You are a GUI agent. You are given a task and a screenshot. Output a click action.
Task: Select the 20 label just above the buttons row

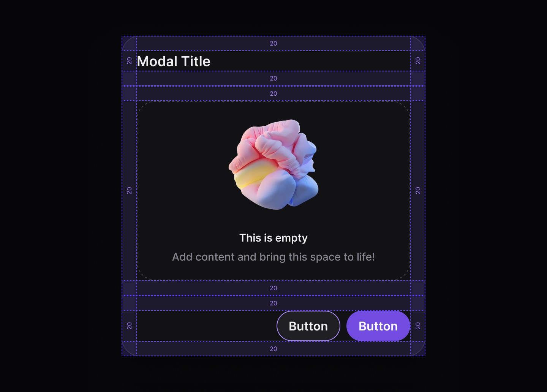[x=273, y=303]
